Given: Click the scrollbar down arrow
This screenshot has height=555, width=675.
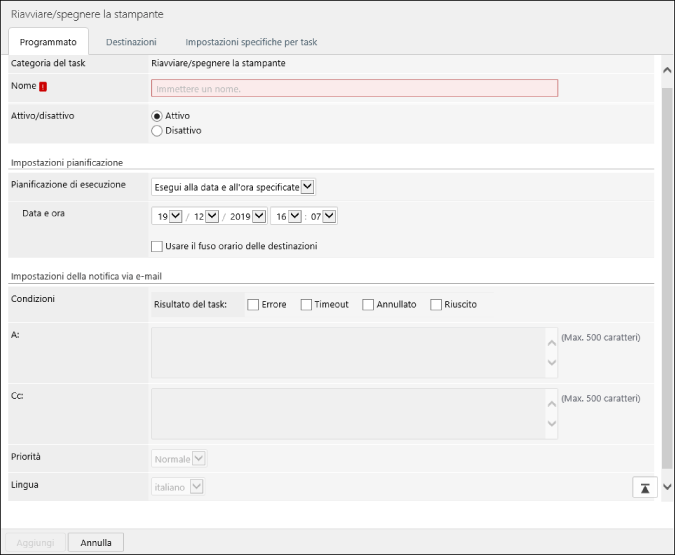Looking at the screenshot, I should [667, 487].
